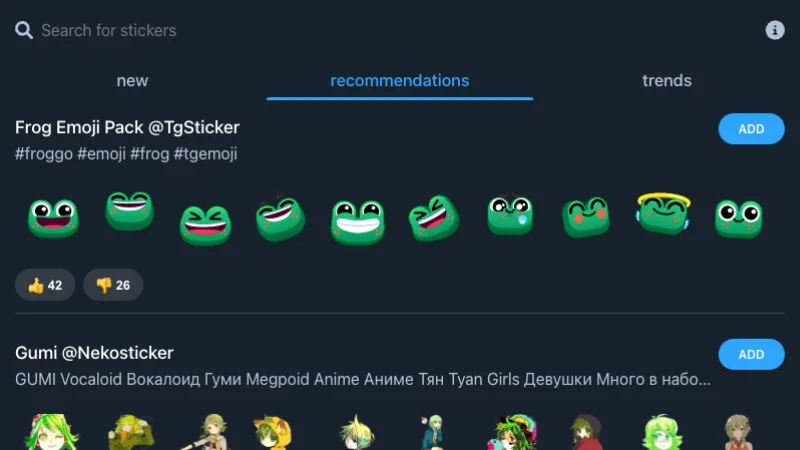Viewport: 800px width, 450px height.
Task: Select the first smiling frog sticker
Action: tap(54, 218)
